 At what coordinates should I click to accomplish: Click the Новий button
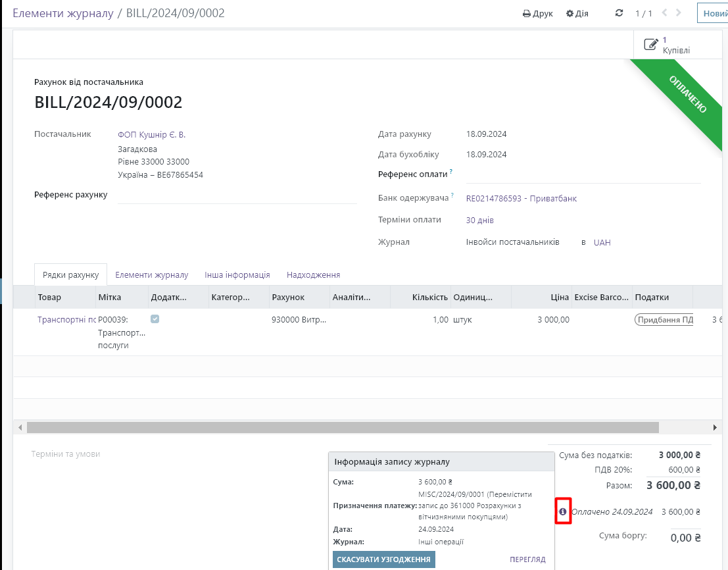pyautogui.click(x=714, y=13)
